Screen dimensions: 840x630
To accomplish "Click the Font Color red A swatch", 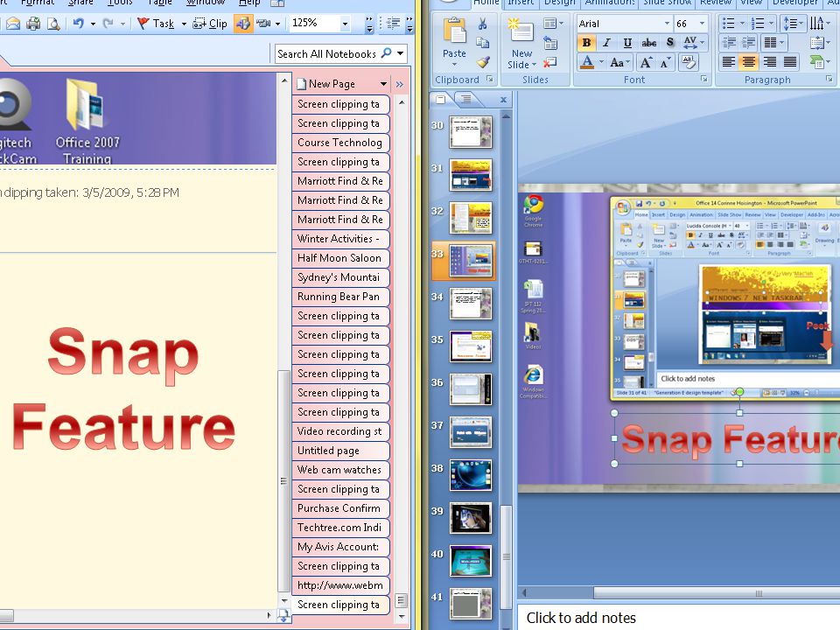I will [587, 63].
